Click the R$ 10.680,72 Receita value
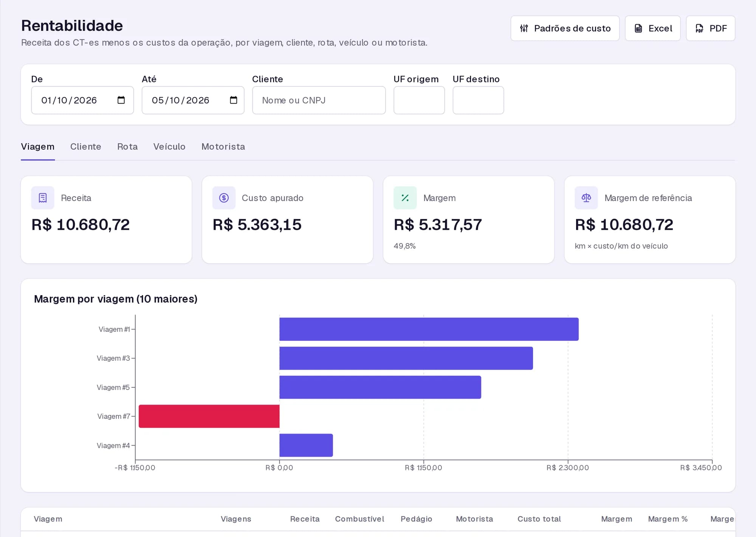Screen dimensions: 756x537 click(x=81, y=225)
